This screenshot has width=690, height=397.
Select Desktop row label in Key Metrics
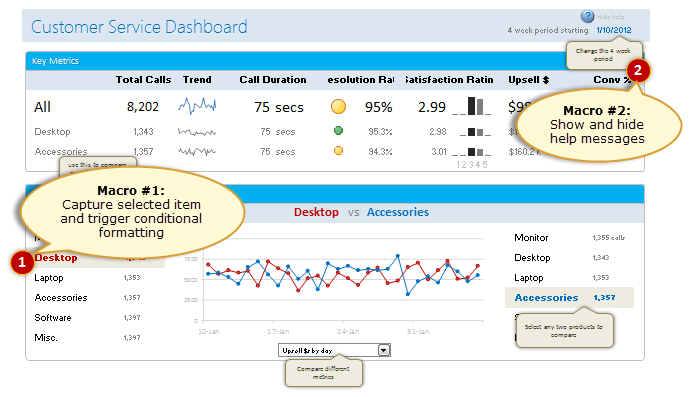(52, 132)
